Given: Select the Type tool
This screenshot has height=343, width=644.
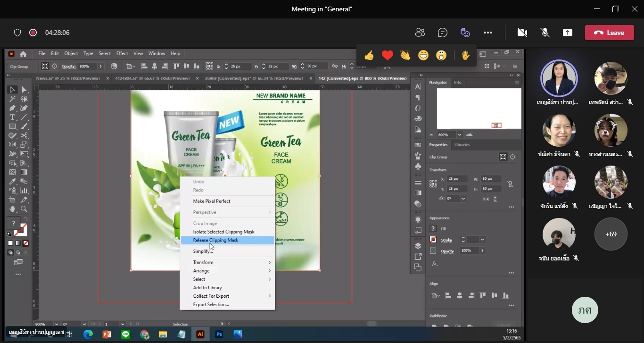Looking at the screenshot, I should pos(13,117).
